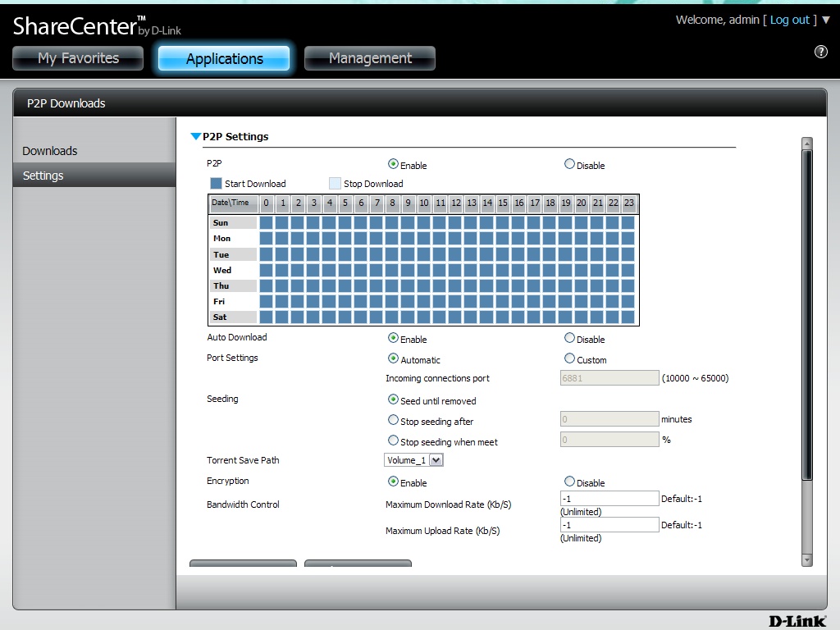Viewport: 840px width, 630px height.
Task: Switch to the Applications tab
Action: pos(224,58)
